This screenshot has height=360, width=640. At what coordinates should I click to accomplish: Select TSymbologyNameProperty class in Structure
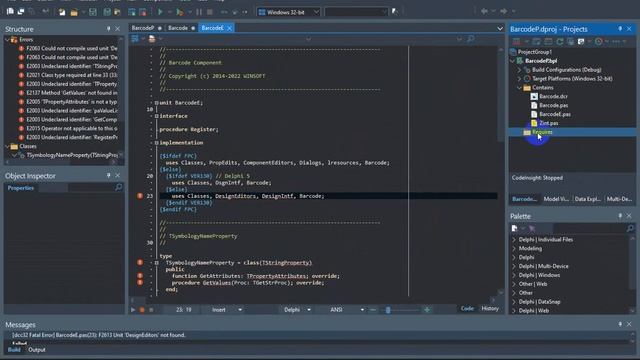coord(72,155)
